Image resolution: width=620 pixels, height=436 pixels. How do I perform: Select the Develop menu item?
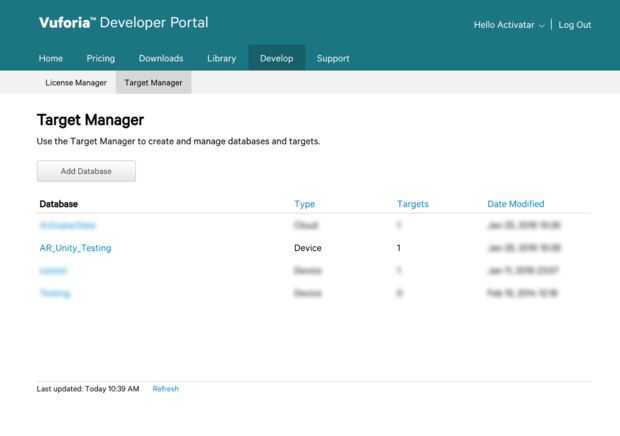pos(276,59)
